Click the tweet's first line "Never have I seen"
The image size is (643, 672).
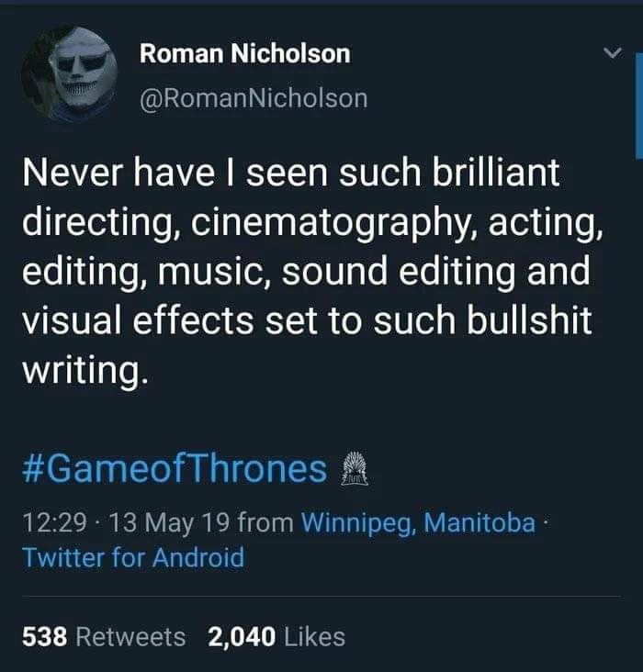pyautogui.click(x=175, y=174)
